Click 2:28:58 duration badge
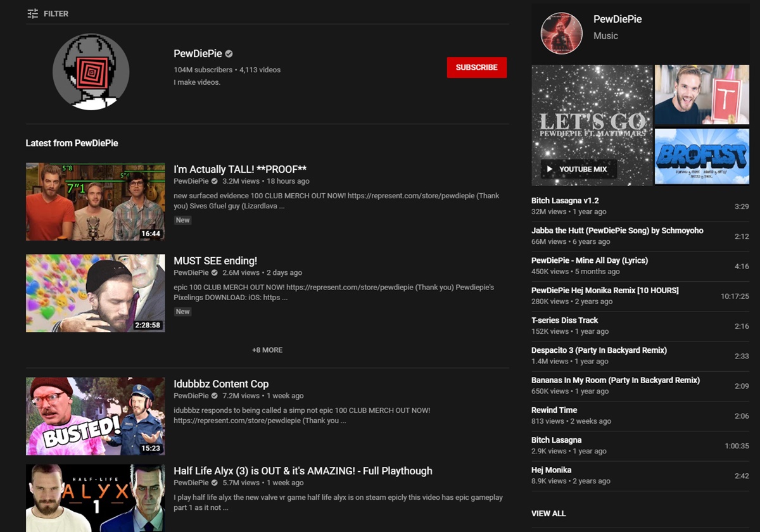This screenshot has width=760, height=532. 148,325
